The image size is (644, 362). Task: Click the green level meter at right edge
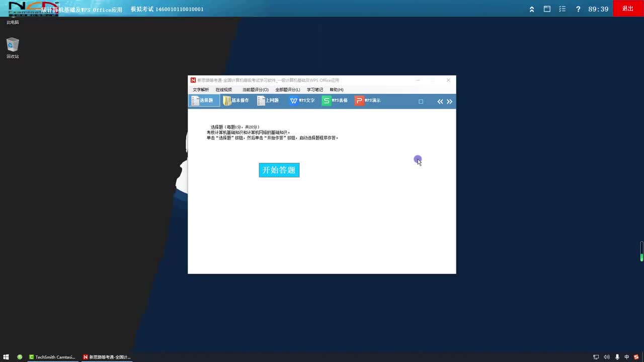coord(641,251)
